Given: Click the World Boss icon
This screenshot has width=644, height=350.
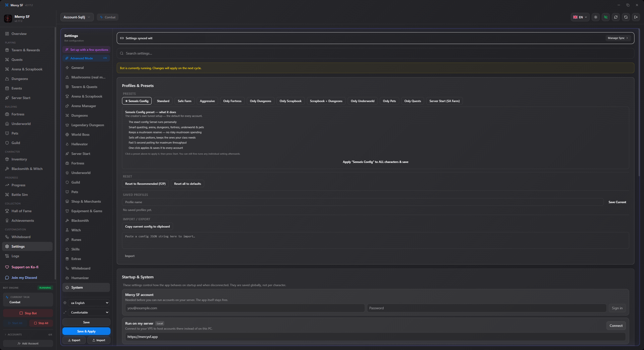Looking at the screenshot, I should click(x=67, y=135).
